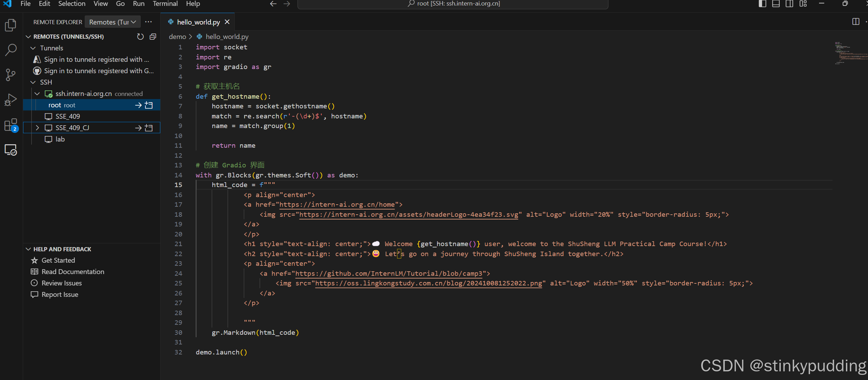This screenshot has height=380, width=868.
Task: Open the Extensions view with badge
Action: coord(11,125)
